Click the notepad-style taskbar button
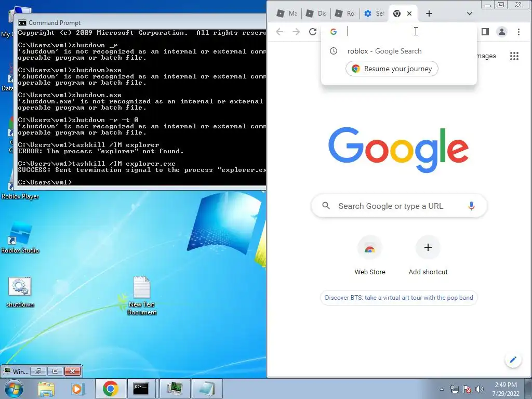Viewport: 532px width, 399px height. tap(207, 389)
